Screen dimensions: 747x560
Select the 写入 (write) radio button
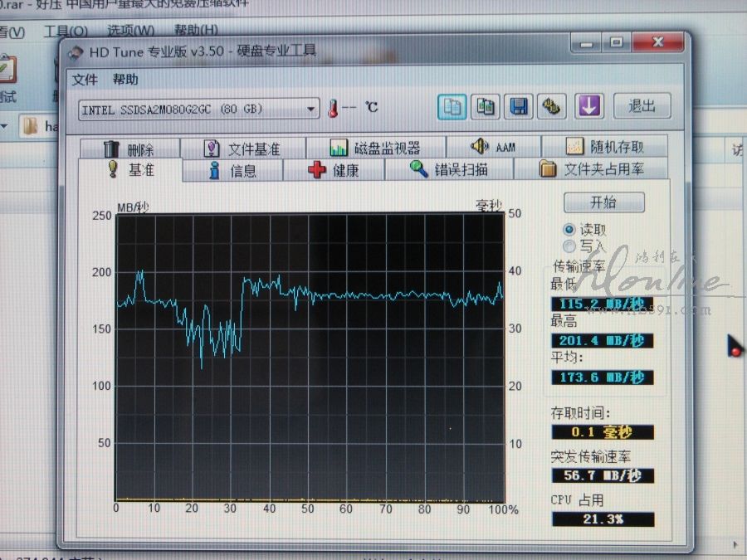pyautogui.click(x=569, y=246)
